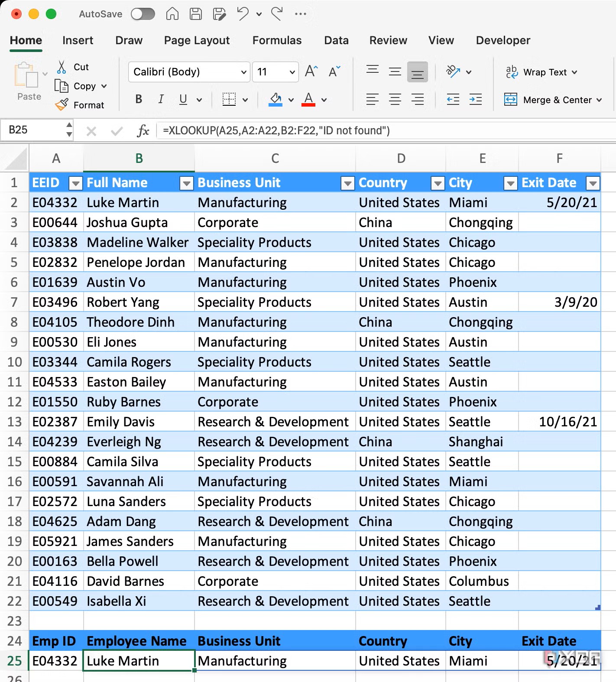
Task: Open the Borders dropdown arrow
Action: 245,100
